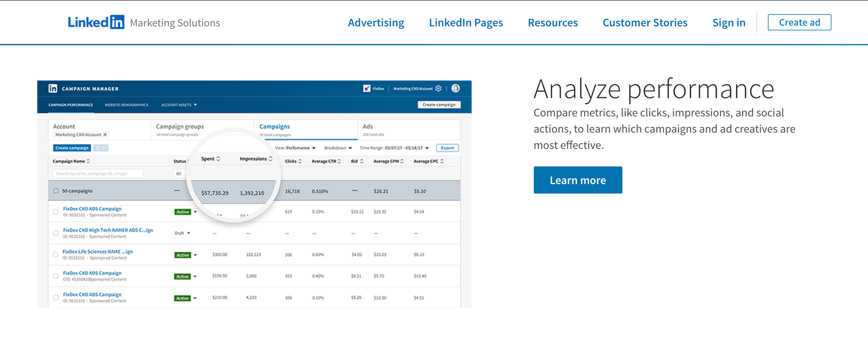Open Active status dropdown on Life Sciences row

point(195,255)
